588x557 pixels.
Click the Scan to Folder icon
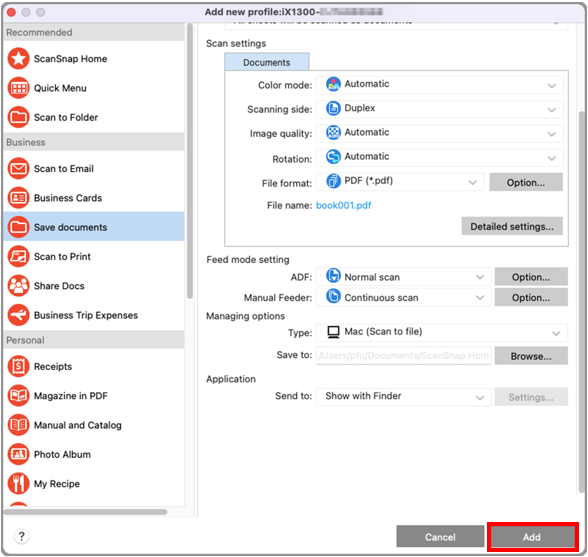point(18,117)
